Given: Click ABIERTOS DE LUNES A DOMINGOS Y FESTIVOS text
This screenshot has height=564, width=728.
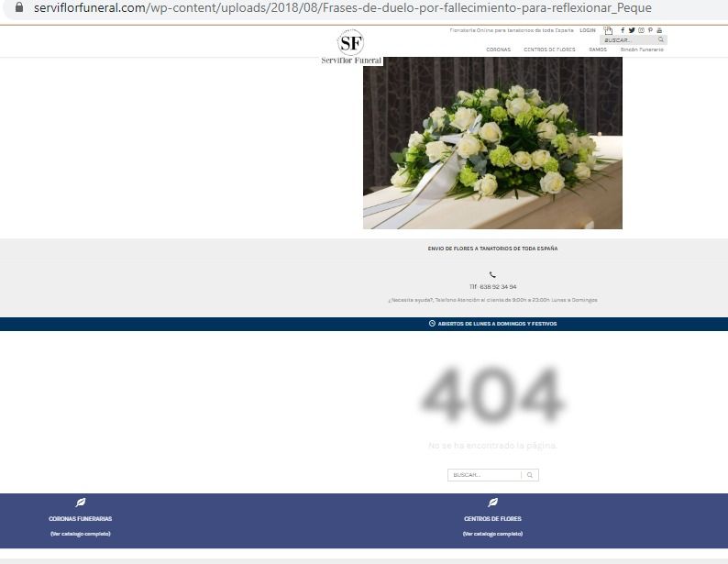Looking at the screenshot, I should (497, 324).
